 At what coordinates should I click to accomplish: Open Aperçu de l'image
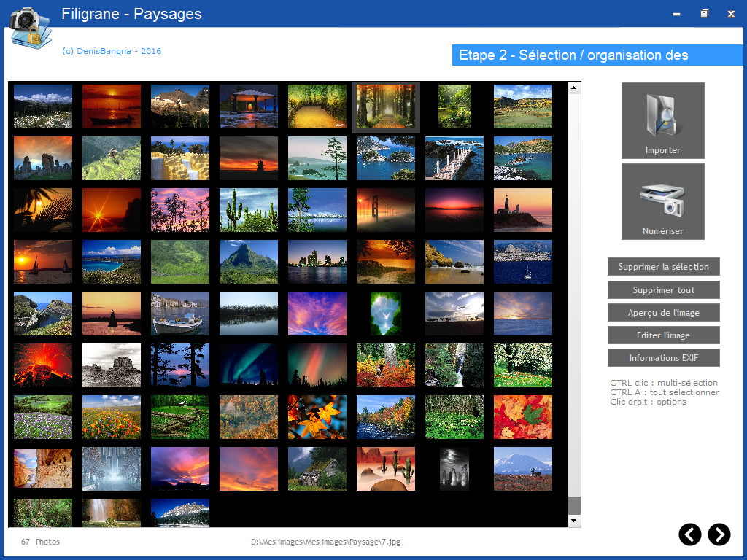[x=663, y=313]
